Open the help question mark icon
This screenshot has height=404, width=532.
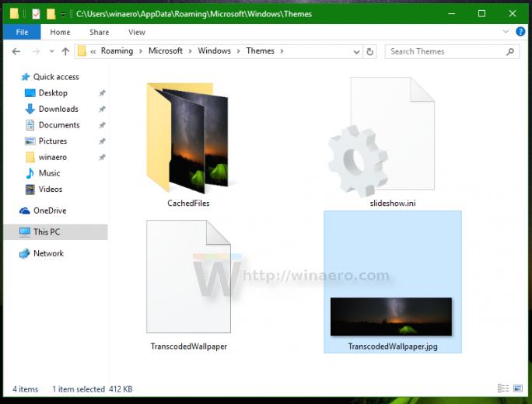pos(520,32)
